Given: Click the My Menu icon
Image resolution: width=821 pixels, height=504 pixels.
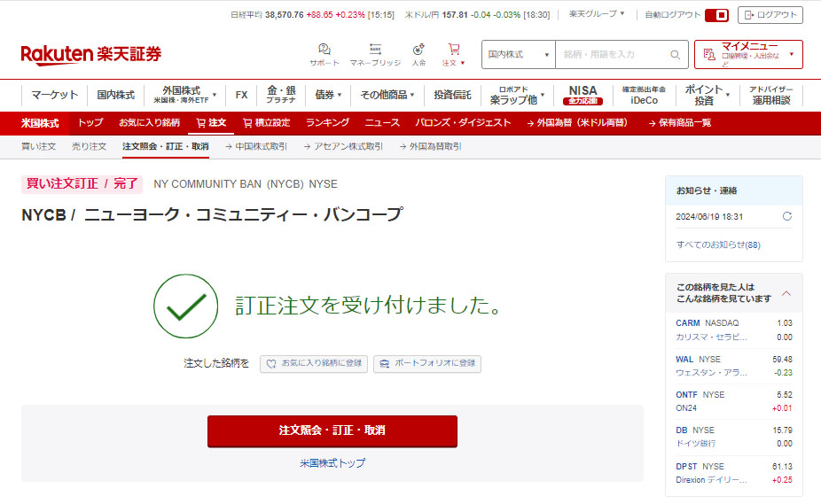Looking at the screenshot, I should coord(708,55).
